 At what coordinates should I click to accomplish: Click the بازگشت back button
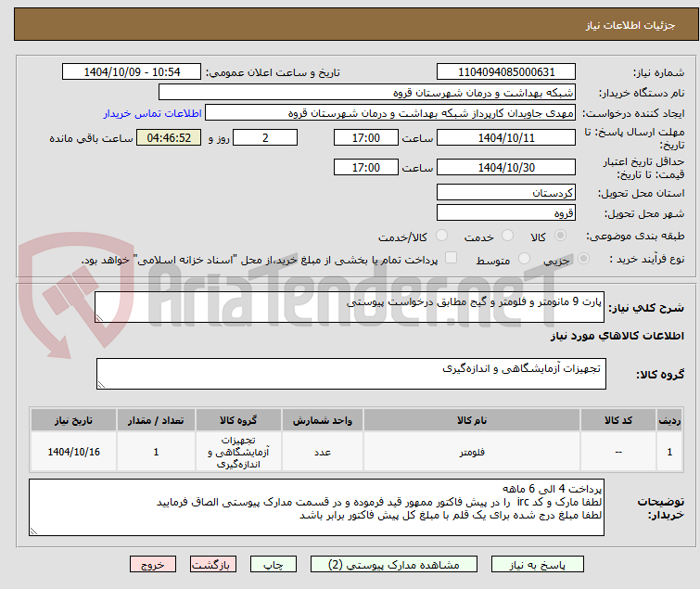213,565
